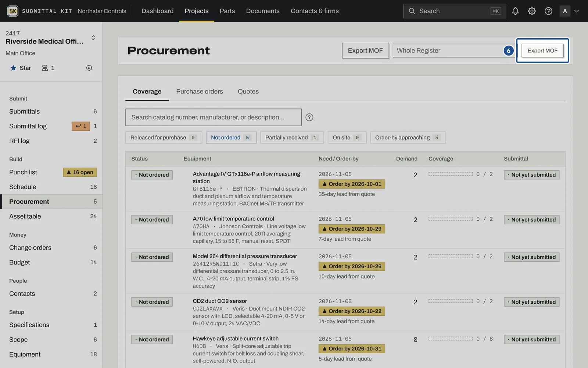588x368 pixels.
Task: Go to Change orders in sidebar
Action: point(51,248)
